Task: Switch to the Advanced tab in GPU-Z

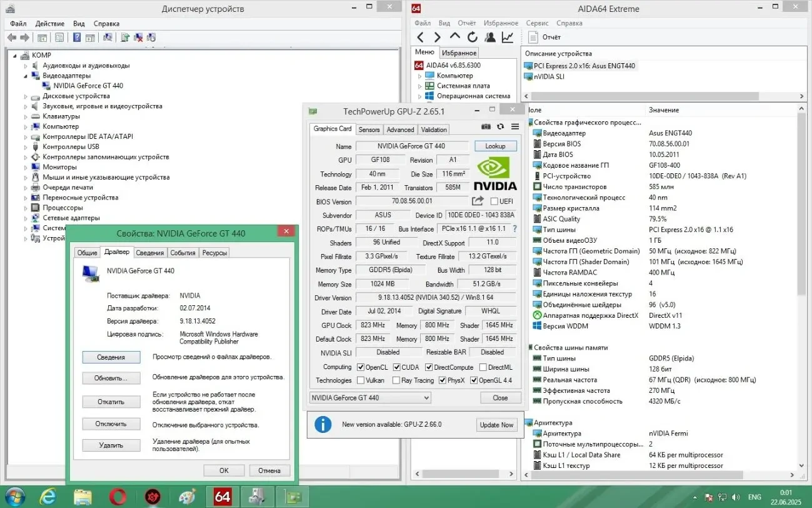Action: [x=400, y=130]
